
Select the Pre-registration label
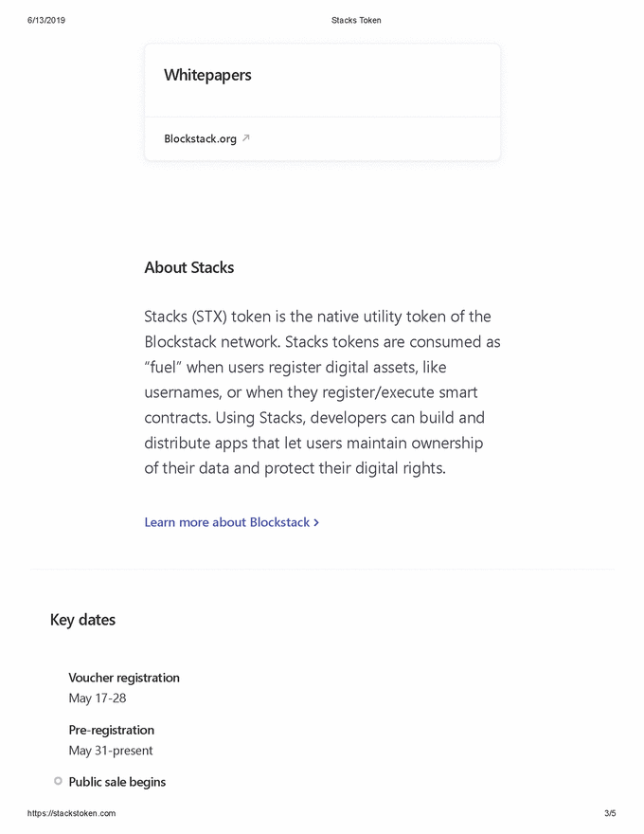tap(111, 730)
